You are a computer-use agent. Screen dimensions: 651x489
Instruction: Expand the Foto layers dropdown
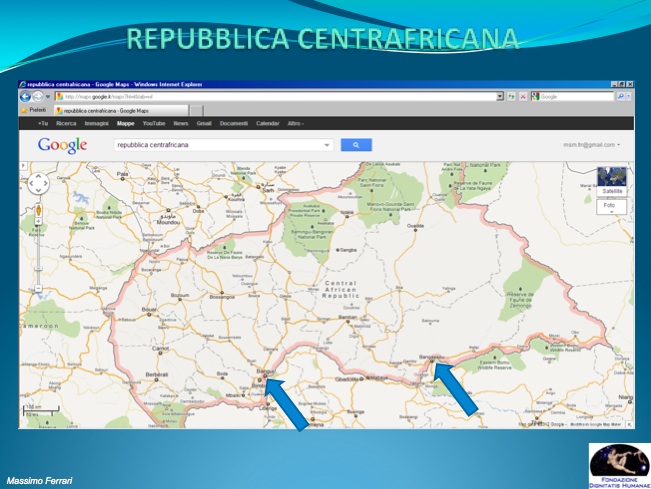[611, 208]
